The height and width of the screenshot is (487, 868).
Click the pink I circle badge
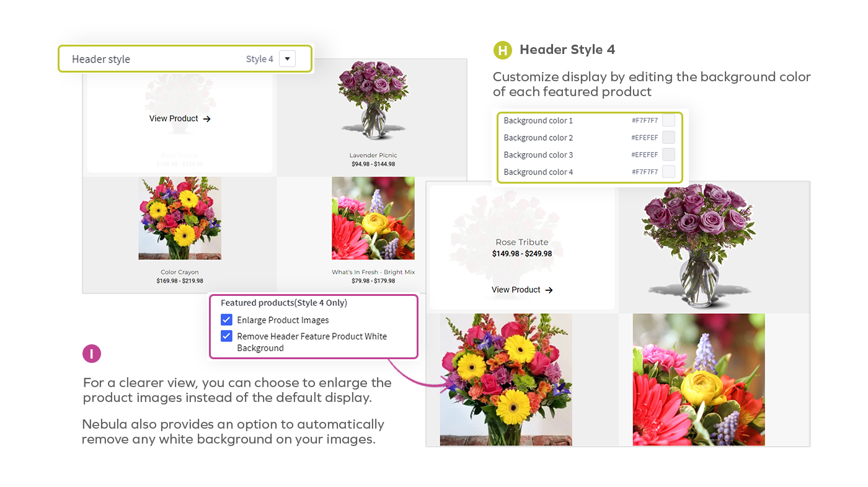click(x=92, y=354)
